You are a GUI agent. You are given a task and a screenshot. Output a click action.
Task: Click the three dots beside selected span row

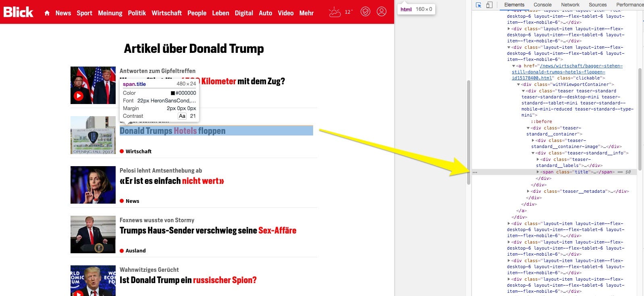(x=475, y=172)
